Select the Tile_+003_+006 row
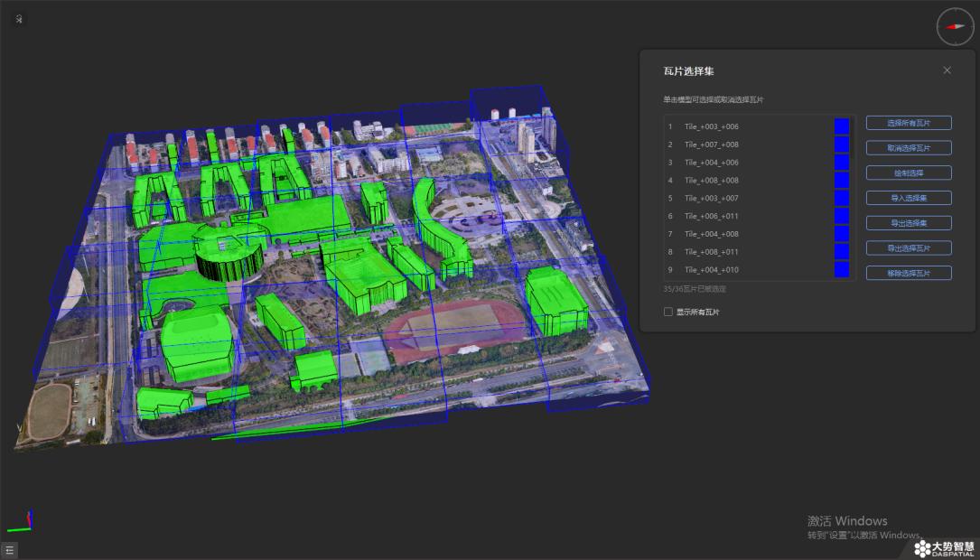Screen dimensions: 980x560 coord(758,126)
